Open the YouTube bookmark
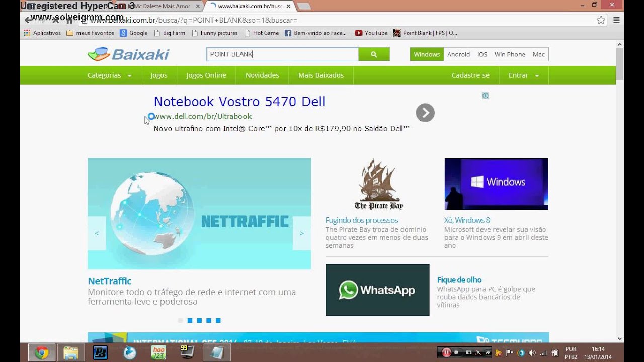The height and width of the screenshot is (362, 644). click(x=371, y=33)
